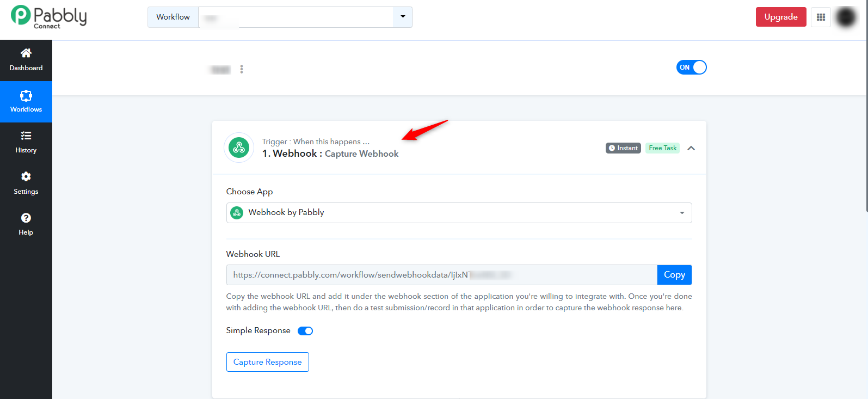Click the blurred user avatar
The width and height of the screenshot is (868, 399).
[x=846, y=17]
